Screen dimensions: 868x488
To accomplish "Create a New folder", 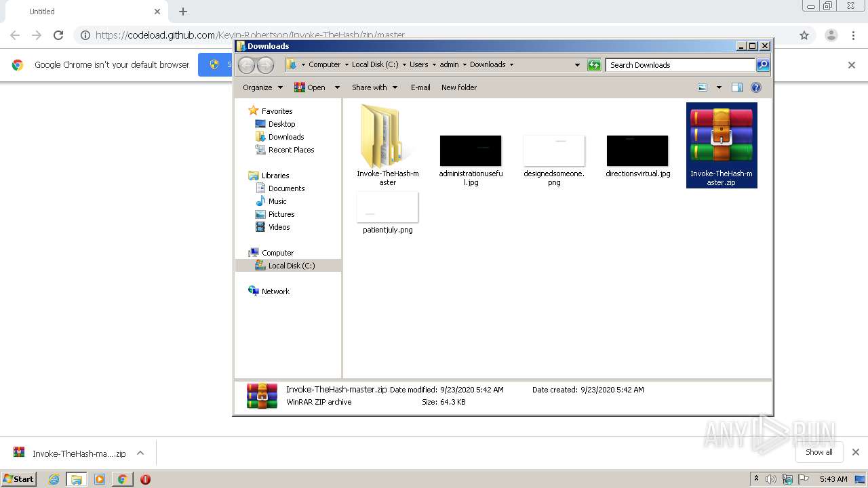I will pyautogui.click(x=459, y=87).
